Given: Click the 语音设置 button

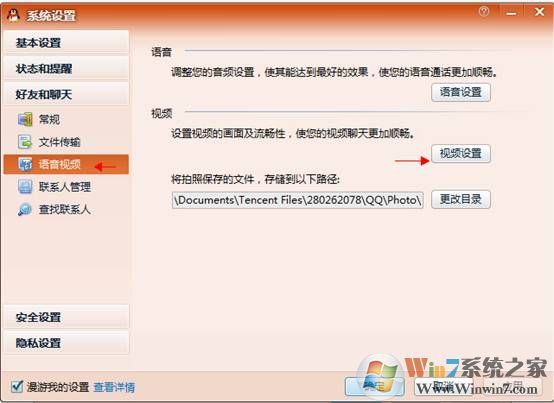Looking at the screenshot, I should coord(461,93).
